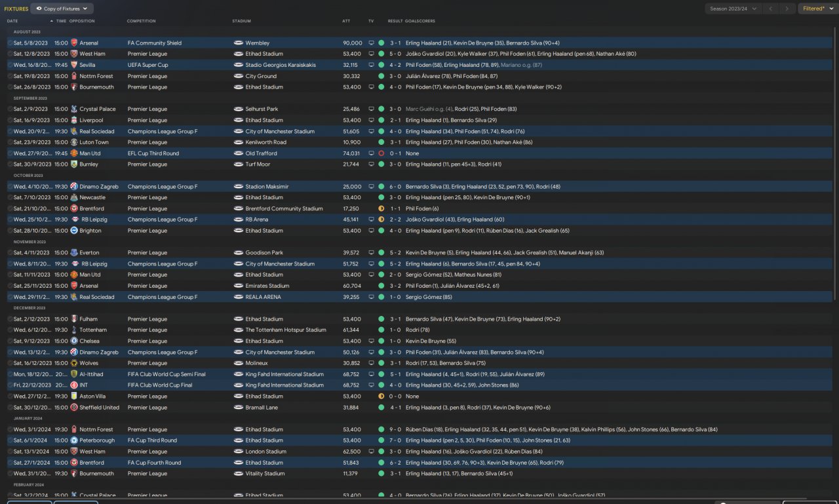Click the Phil Foden (6) goalscorer entry

coord(423,208)
